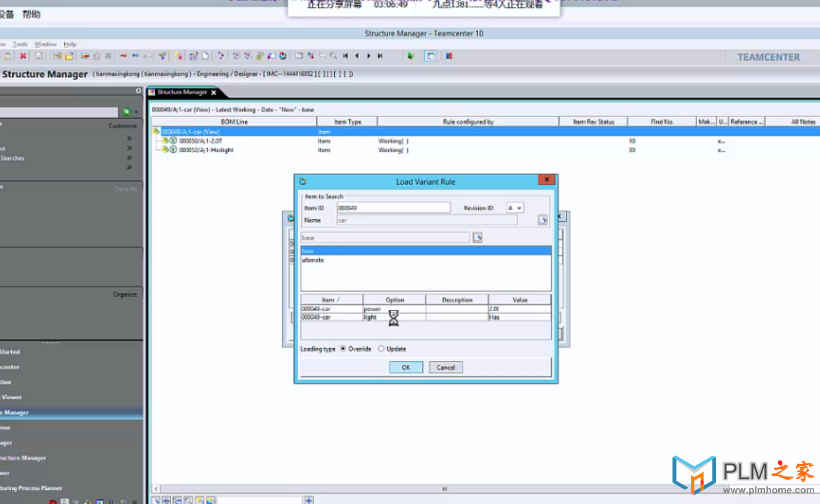The image size is (820, 504).
Task: Select the ultimate variant rule in list
Action: coord(426,260)
